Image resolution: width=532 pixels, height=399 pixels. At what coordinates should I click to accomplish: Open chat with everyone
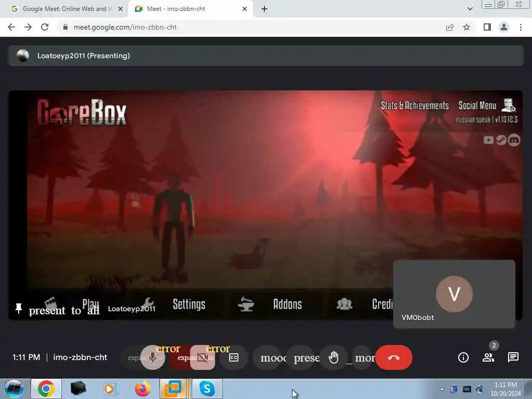pos(513,357)
